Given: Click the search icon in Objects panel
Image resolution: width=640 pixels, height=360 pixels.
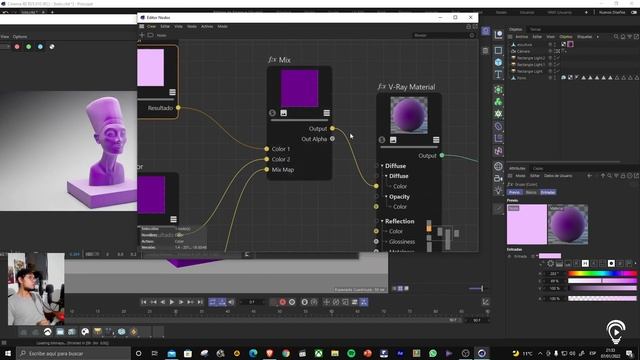Looking at the screenshot, I should 616,37.
